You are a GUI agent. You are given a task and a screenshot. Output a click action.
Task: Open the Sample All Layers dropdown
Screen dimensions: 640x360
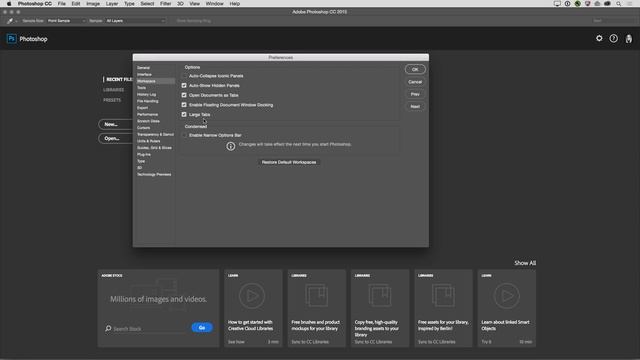tap(135, 20)
